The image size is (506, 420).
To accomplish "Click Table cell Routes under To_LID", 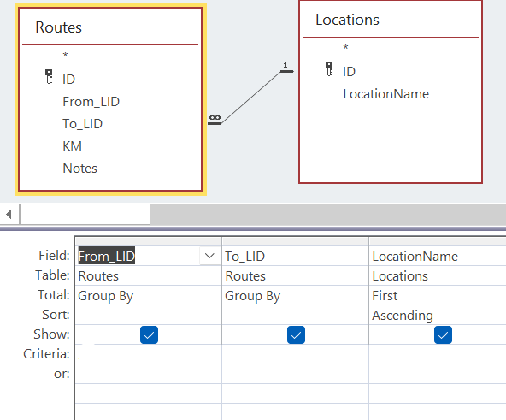I will click(295, 276).
